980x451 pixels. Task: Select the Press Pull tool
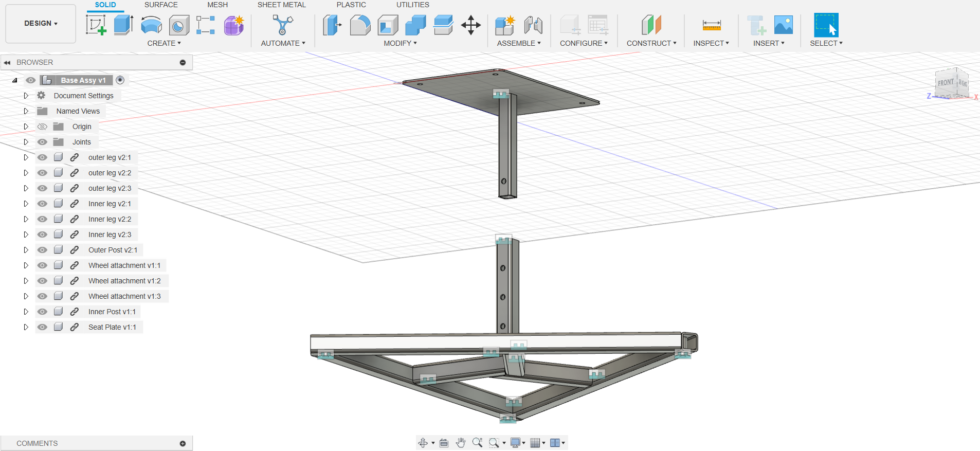[x=333, y=25]
